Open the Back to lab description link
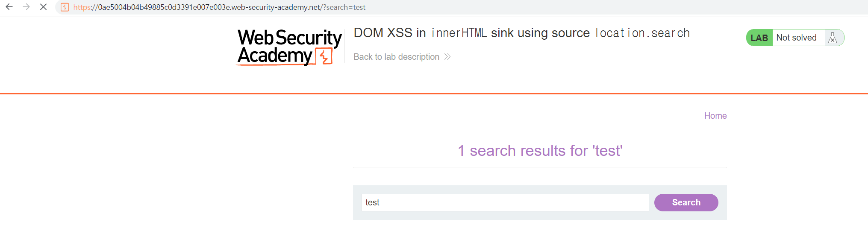 point(396,57)
